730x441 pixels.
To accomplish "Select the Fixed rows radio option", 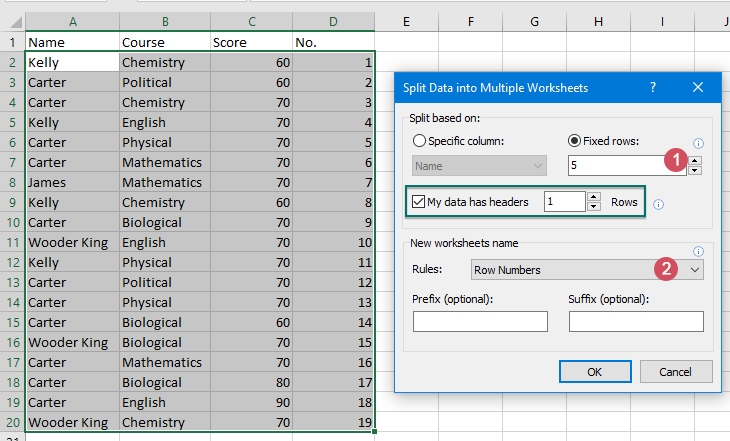I will [574, 141].
